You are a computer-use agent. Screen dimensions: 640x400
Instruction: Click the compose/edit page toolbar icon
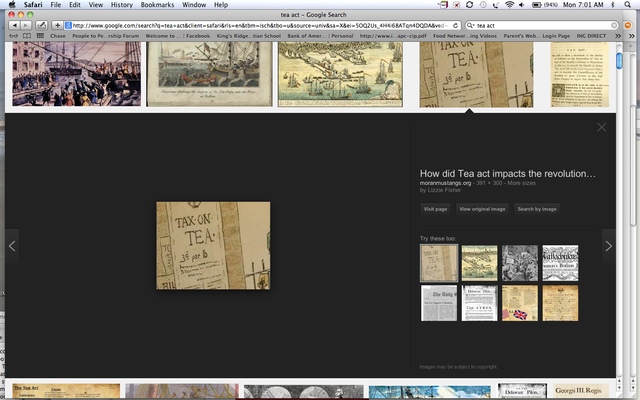pyautogui.click(x=41, y=25)
